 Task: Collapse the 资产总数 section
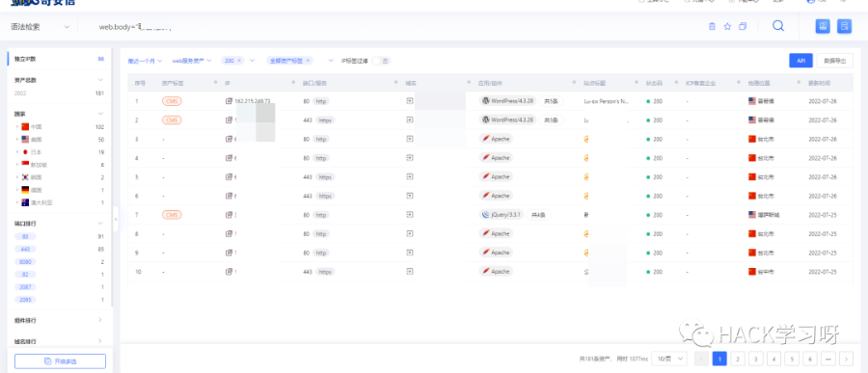tap(100, 80)
